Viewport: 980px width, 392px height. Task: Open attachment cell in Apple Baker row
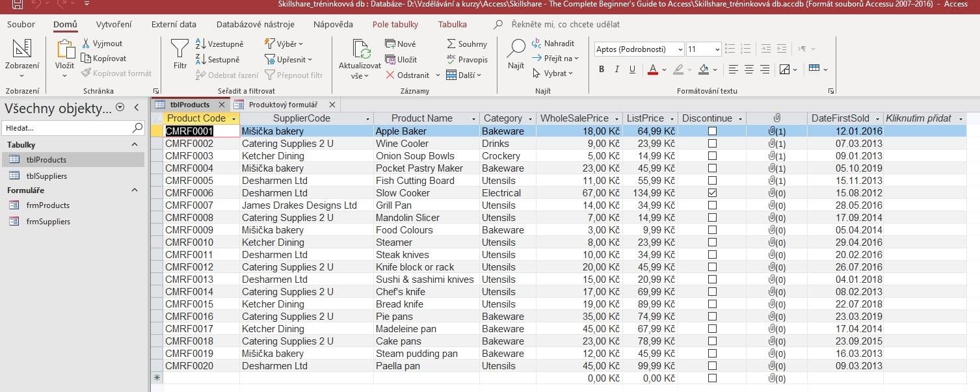tap(776, 131)
